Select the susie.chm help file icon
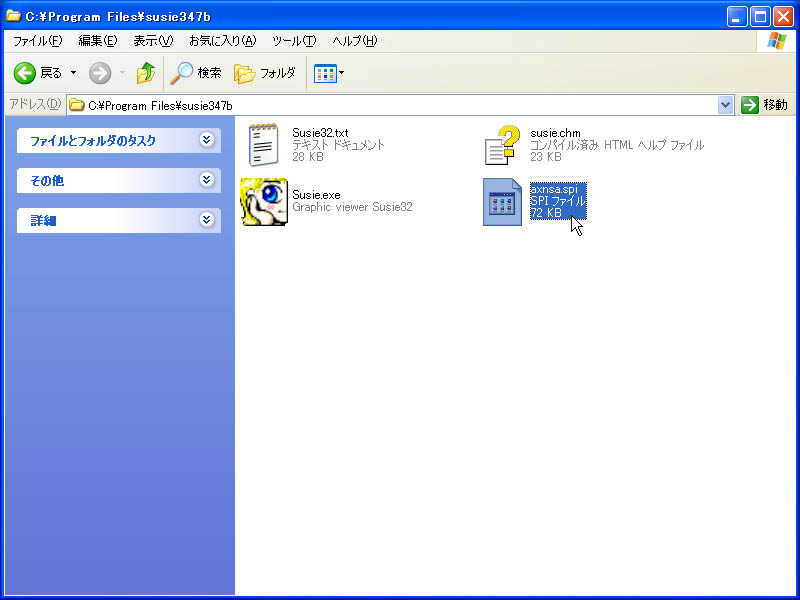The image size is (800, 600). point(503,145)
